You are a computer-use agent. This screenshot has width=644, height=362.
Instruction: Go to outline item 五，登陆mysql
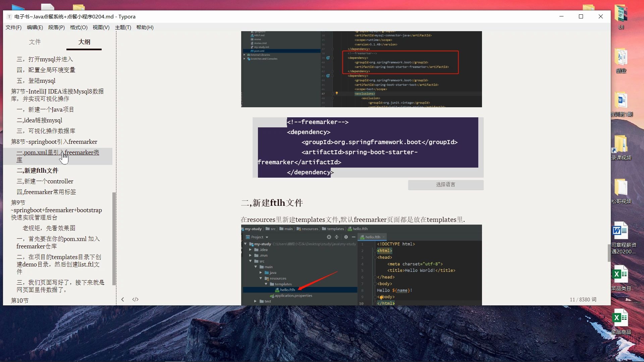point(36,81)
